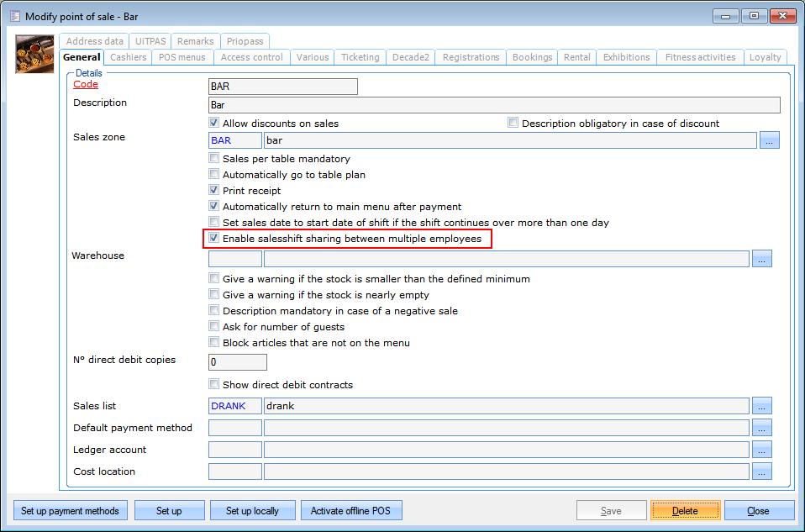Toggle Print receipt checkbox
The image size is (805, 532).
tap(214, 191)
